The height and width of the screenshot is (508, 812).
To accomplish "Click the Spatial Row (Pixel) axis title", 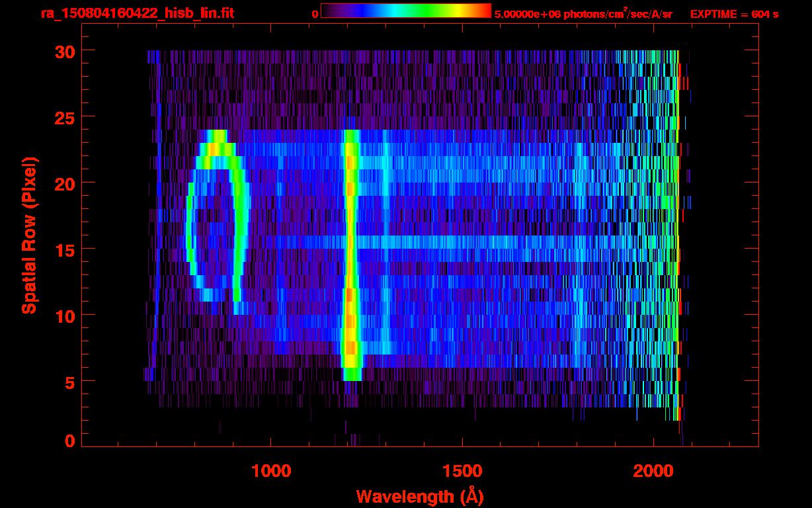I will pos(29,235).
